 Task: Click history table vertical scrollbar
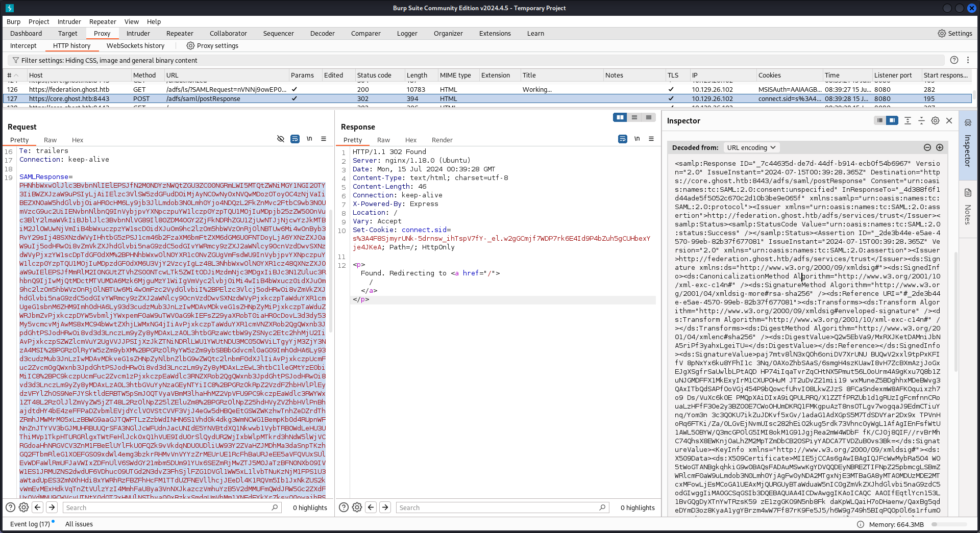click(975, 94)
